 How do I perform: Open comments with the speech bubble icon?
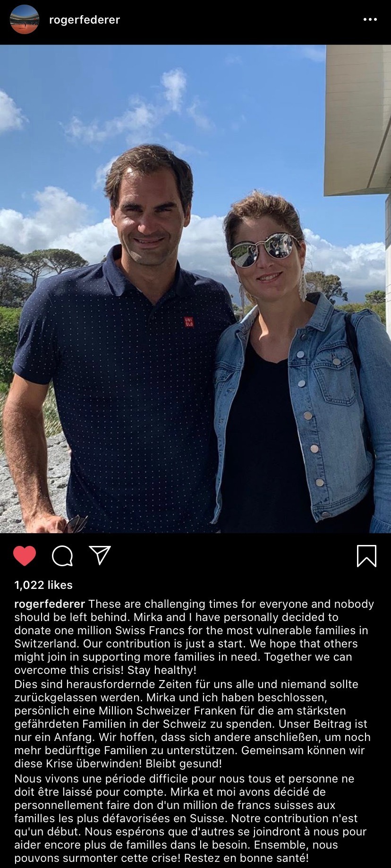62,555
